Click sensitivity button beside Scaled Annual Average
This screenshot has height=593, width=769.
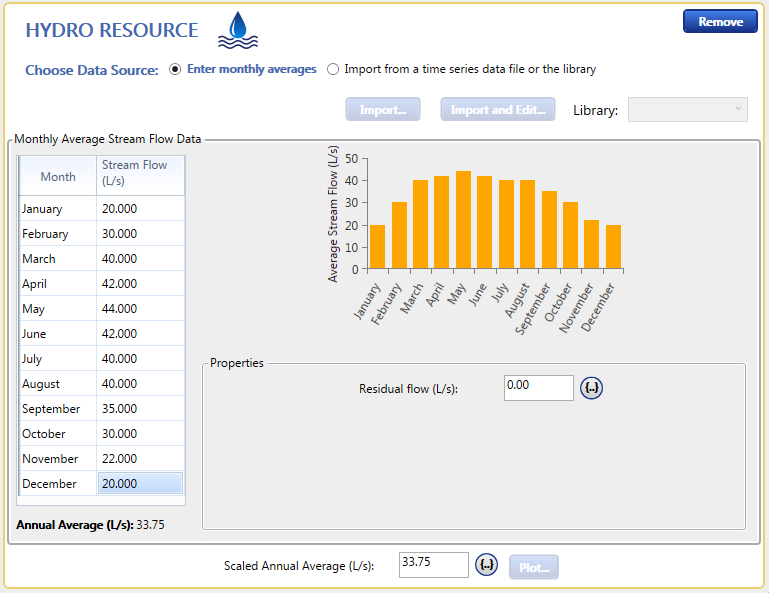coord(487,566)
